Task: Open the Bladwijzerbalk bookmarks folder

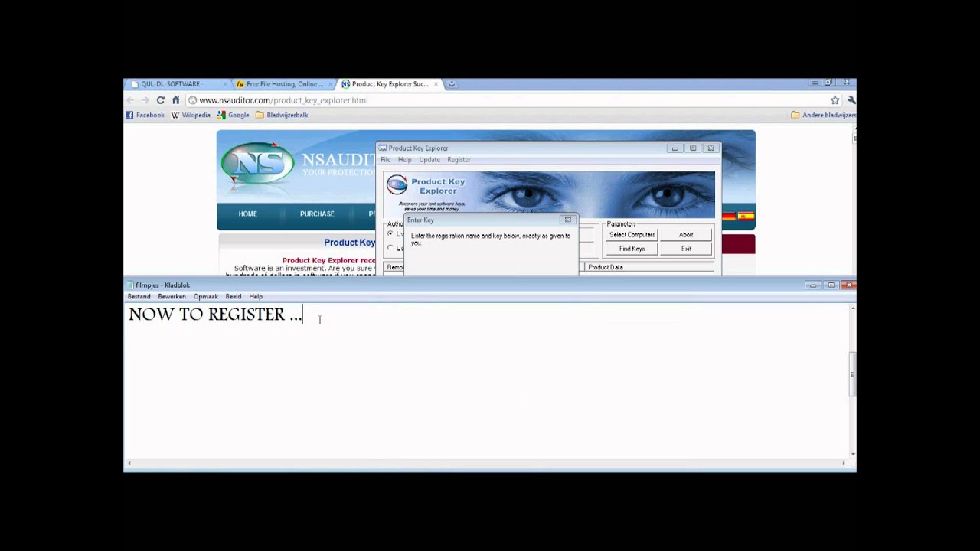Action: point(282,115)
